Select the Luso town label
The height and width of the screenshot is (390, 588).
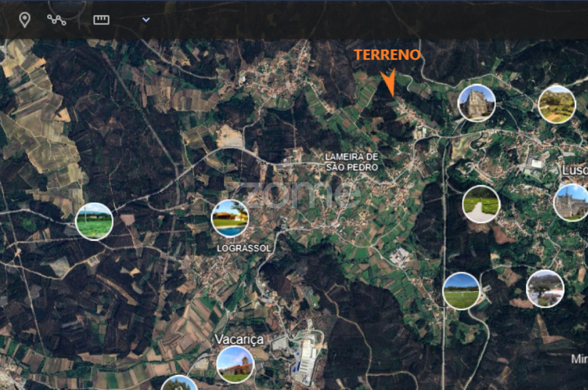click(574, 171)
